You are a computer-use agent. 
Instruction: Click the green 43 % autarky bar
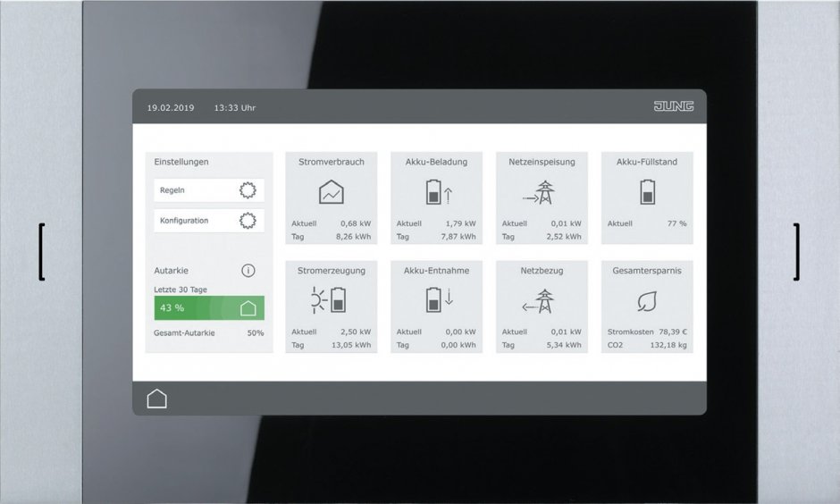209,308
